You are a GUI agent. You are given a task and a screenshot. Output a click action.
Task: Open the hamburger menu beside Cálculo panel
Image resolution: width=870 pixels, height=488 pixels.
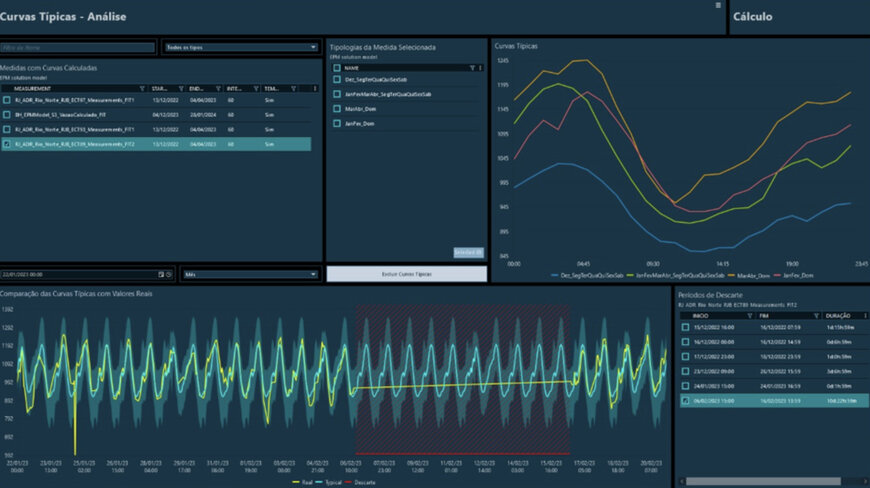[x=718, y=5]
